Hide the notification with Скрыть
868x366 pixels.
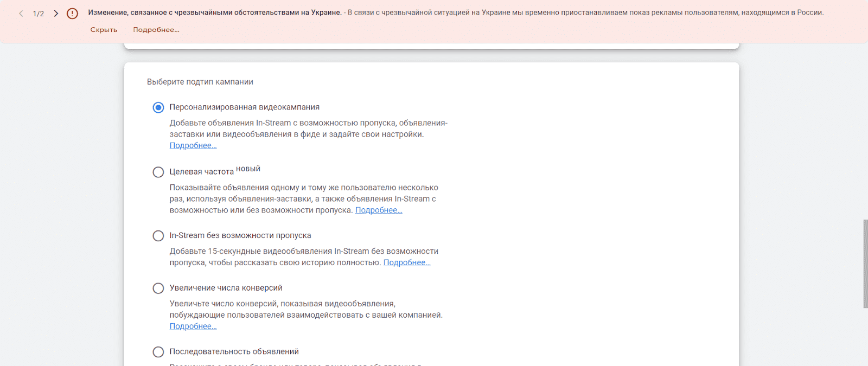pos(104,30)
